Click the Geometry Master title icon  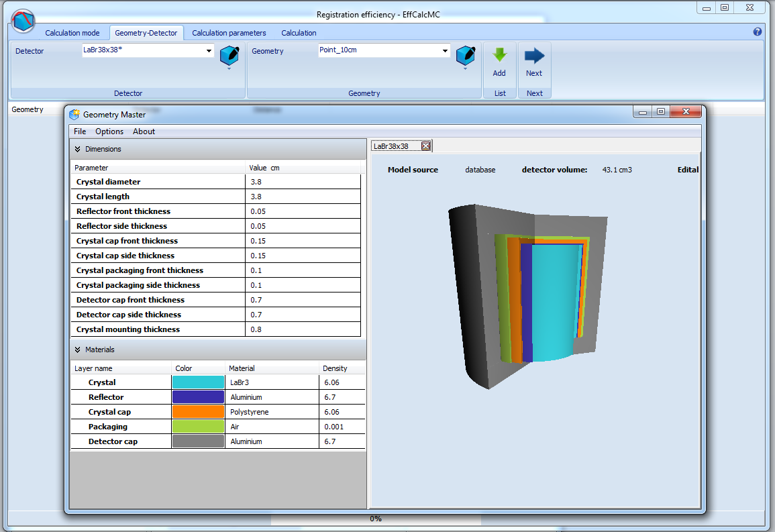pyautogui.click(x=74, y=114)
